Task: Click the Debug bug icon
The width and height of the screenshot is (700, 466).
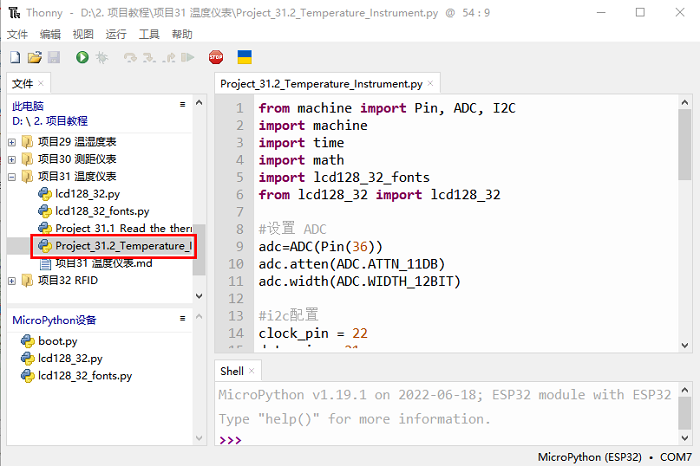Action: 101,59
